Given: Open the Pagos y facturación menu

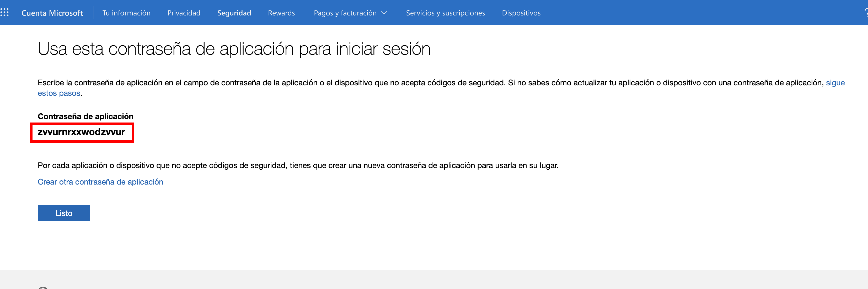Looking at the screenshot, I should (345, 13).
